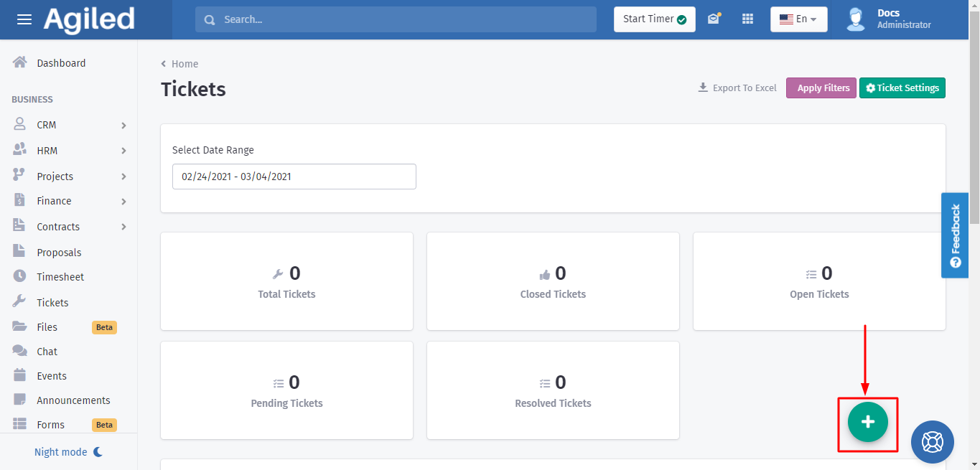Toggle Night mode
Screen dimensions: 980x470
point(69,452)
